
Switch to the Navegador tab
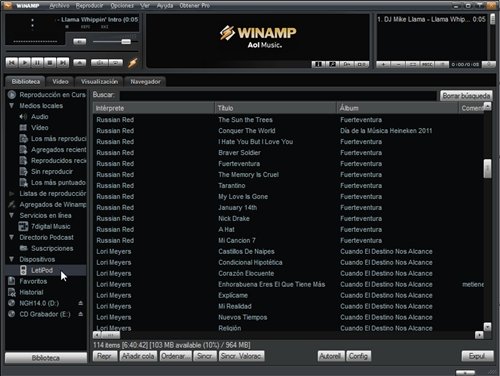pos(145,81)
